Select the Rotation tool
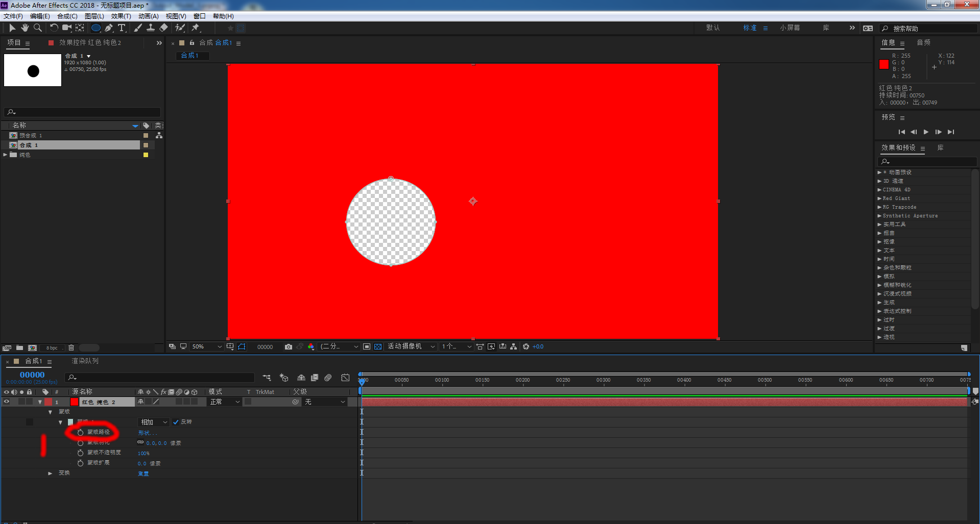Image resolution: width=980 pixels, height=524 pixels. pos(54,28)
